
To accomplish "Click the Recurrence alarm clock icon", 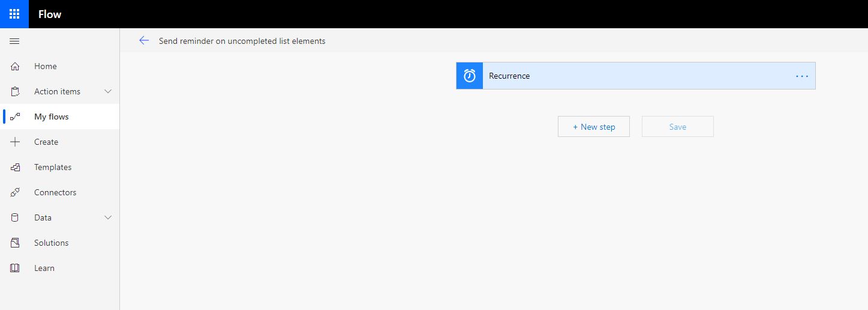I will (x=470, y=76).
